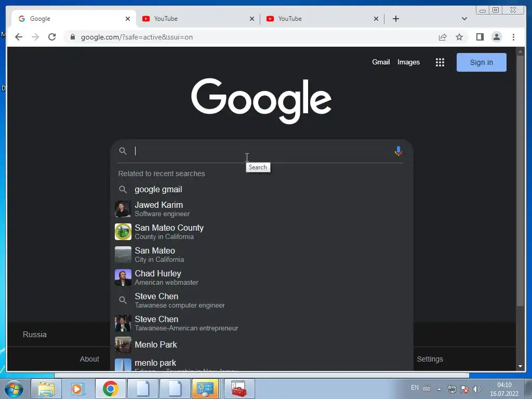532x399 pixels.
Task: Pick Steve Chen Taiwanese-American entrepreneur suggestion
Action: [x=261, y=323]
